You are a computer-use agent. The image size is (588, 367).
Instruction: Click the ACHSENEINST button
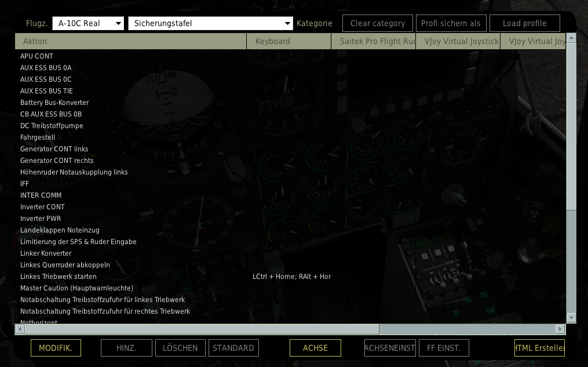pyautogui.click(x=390, y=348)
